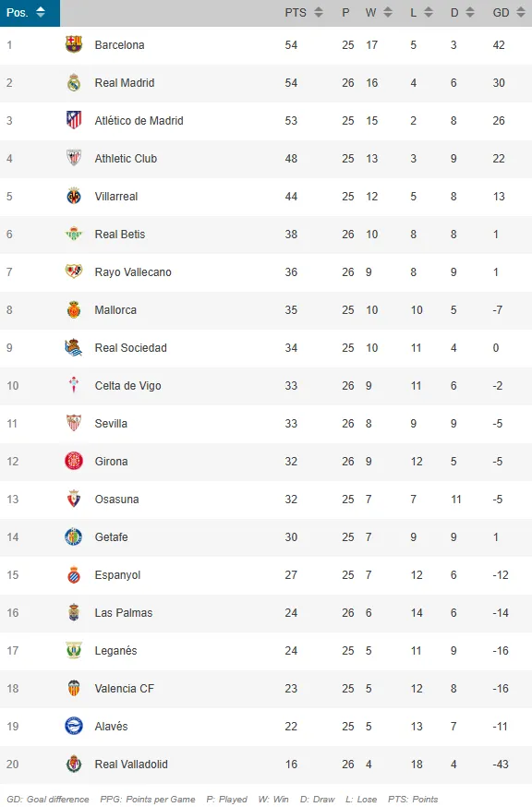Click the Valencia CF badge
The width and height of the screenshot is (532, 807).
coord(76,688)
